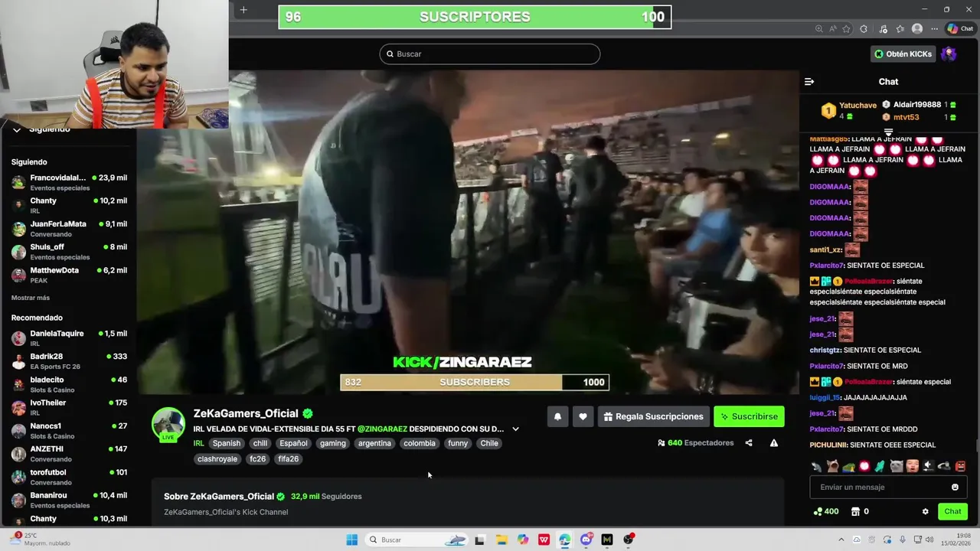Click the chill tag
Viewport: 980px width, 551px height.
pyautogui.click(x=260, y=443)
